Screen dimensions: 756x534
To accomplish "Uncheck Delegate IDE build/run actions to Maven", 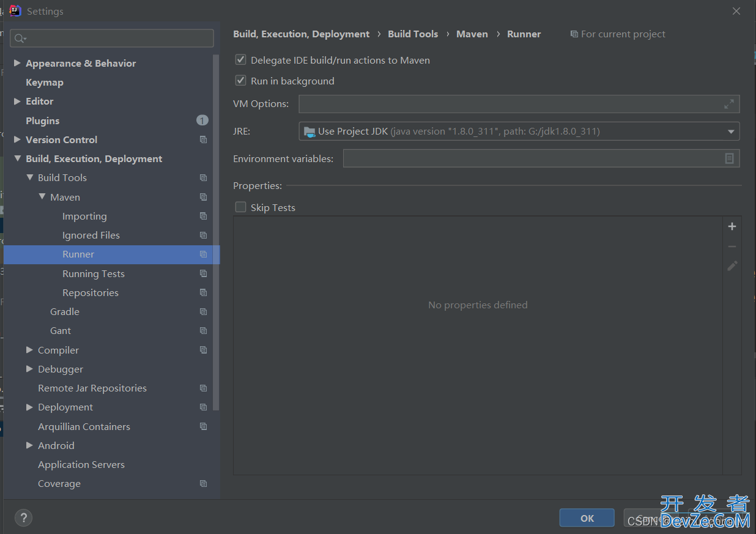I will click(x=241, y=60).
